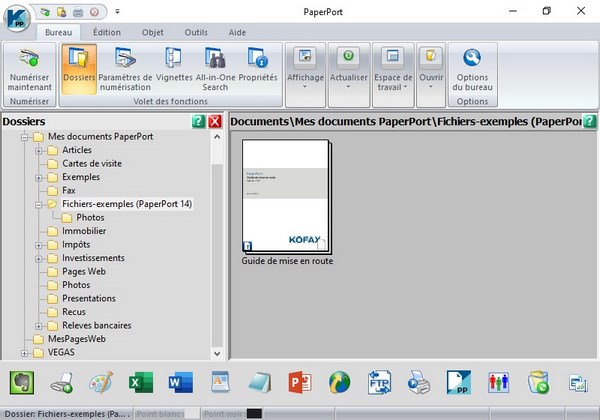Click the folder tree scroll-down arrow
The width and height of the screenshot is (600, 420).
click(x=217, y=353)
